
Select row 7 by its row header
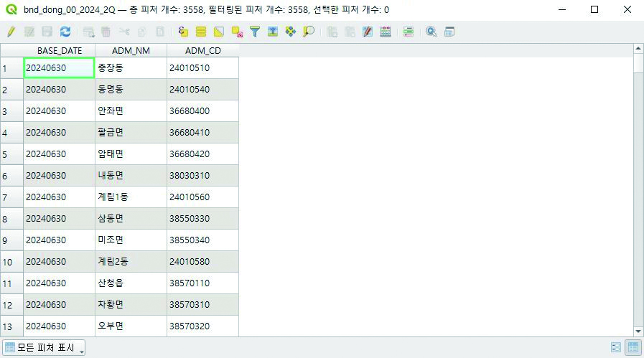coord(11,197)
